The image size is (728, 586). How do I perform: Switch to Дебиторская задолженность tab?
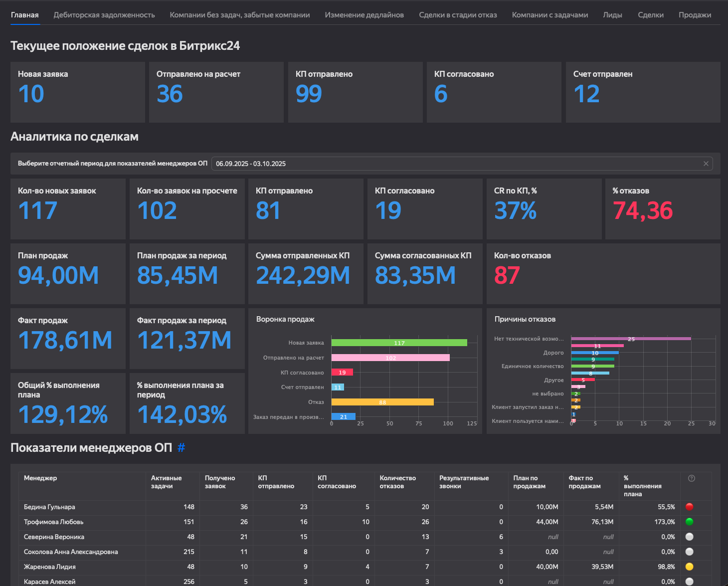pyautogui.click(x=104, y=15)
